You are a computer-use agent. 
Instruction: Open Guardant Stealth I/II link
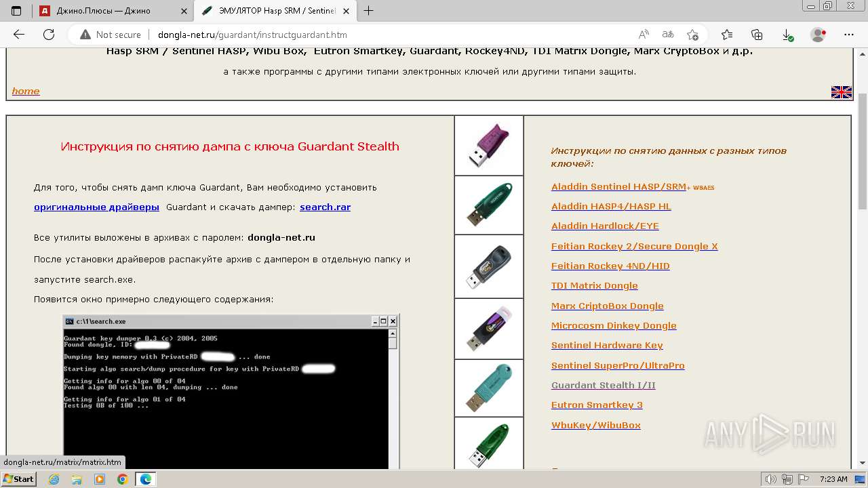click(x=603, y=385)
